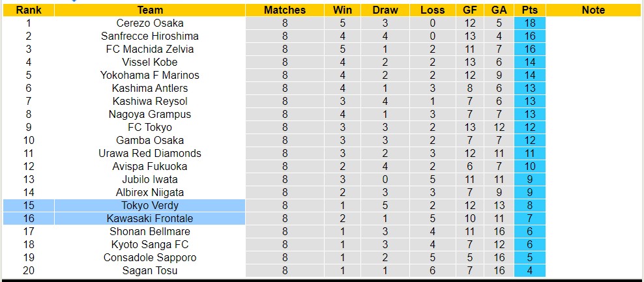644x282 pixels.
Task: Click Vissel Kobe in the standings
Action: [150, 62]
